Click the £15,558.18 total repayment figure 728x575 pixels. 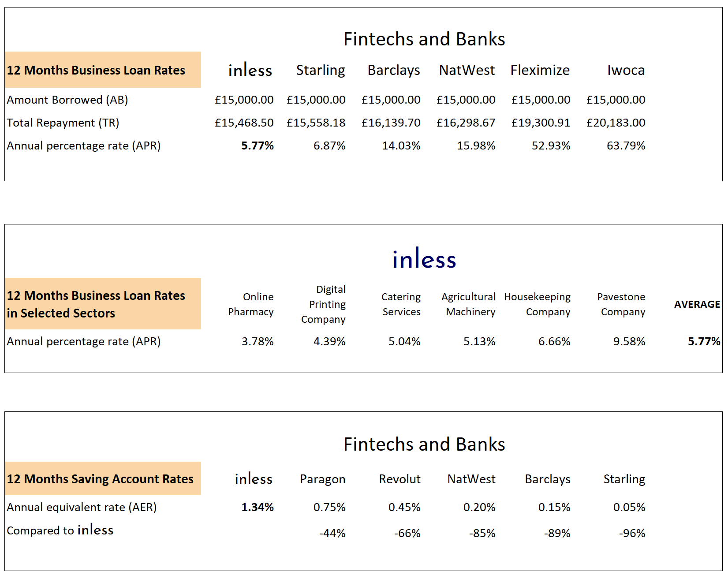tap(316, 123)
